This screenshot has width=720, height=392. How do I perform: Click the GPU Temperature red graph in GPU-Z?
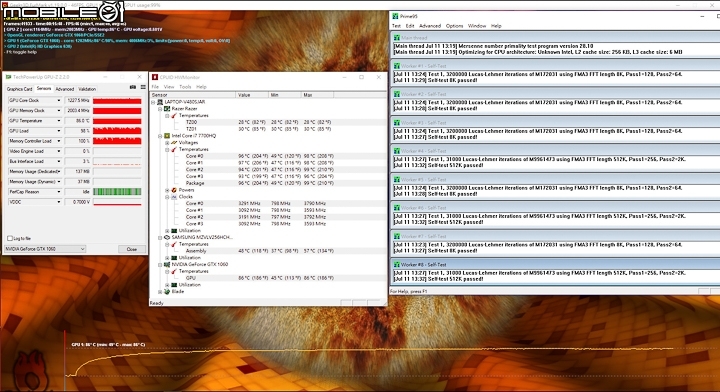(117, 121)
